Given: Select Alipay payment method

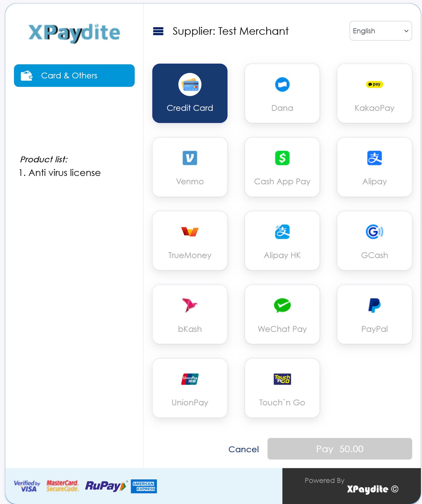Looking at the screenshot, I should click(x=375, y=167).
